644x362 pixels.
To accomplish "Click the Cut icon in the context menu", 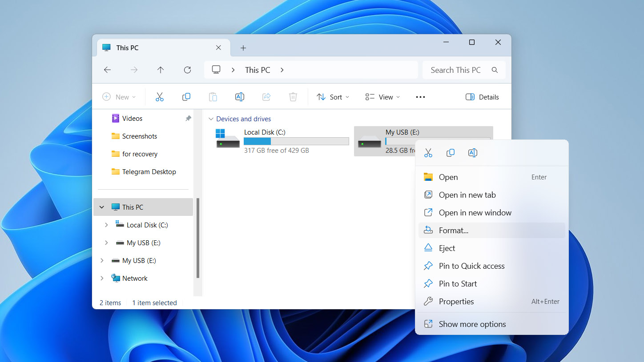I will coord(428,153).
